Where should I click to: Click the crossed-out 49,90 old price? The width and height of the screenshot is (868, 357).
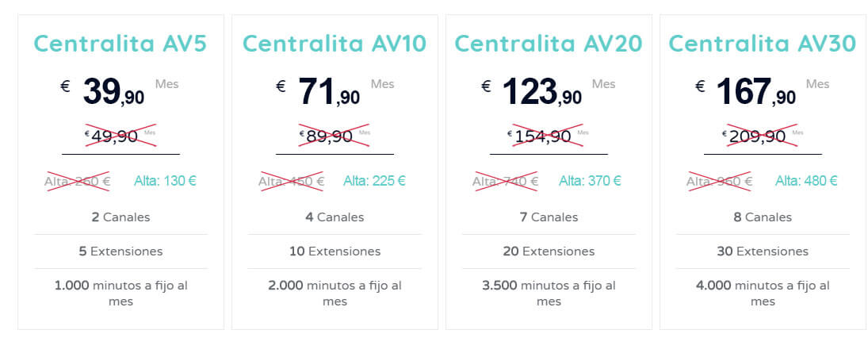[x=114, y=136]
